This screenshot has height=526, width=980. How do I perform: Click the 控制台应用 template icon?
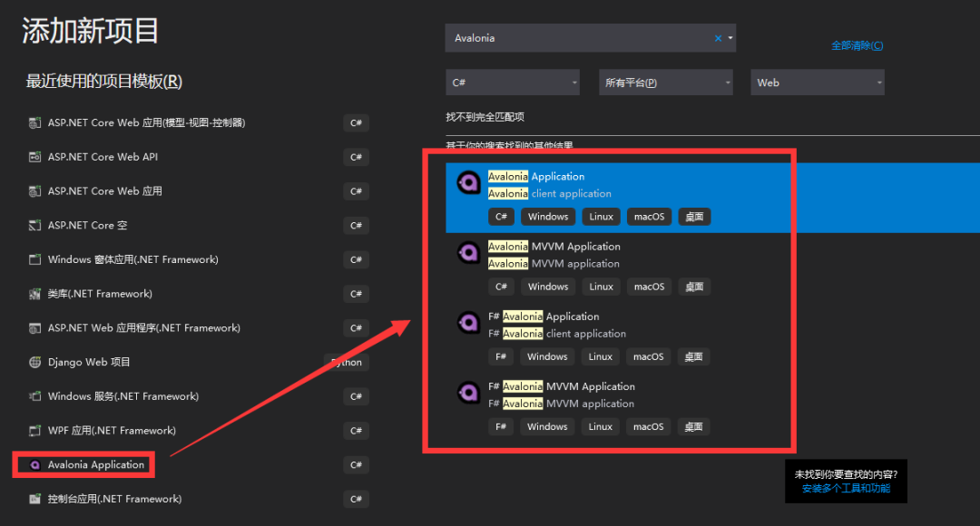pyautogui.click(x=35, y=499)
